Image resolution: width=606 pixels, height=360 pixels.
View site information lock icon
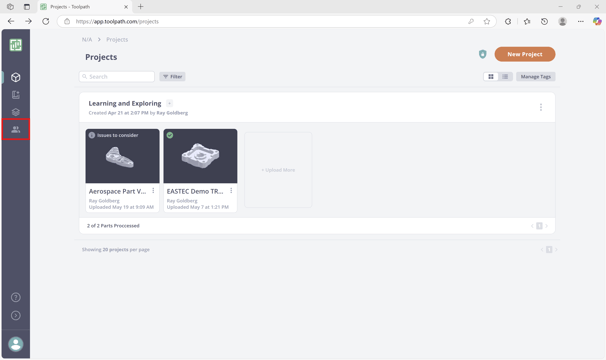[x=67, y=21]
